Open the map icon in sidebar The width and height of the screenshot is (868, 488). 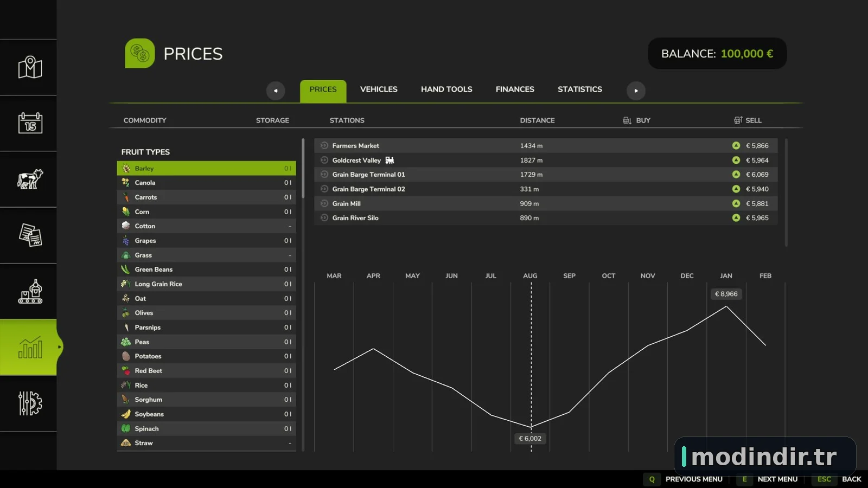pos(30,67)
